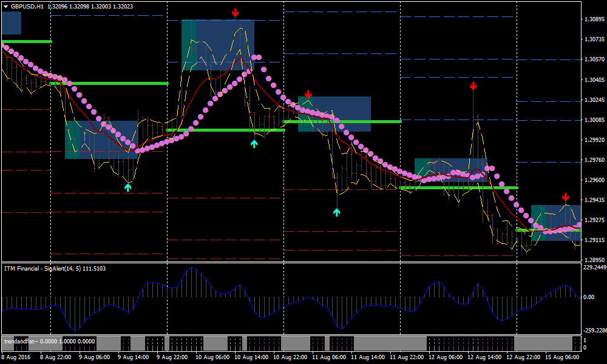The image size is (607, 364).
Task: Click the 0.00 level on the SigAlert scale
Action: coord(589,297)
